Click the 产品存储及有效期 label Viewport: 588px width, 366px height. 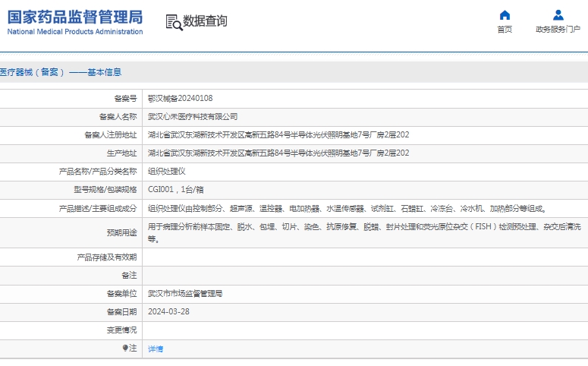[x=107, y=257]
